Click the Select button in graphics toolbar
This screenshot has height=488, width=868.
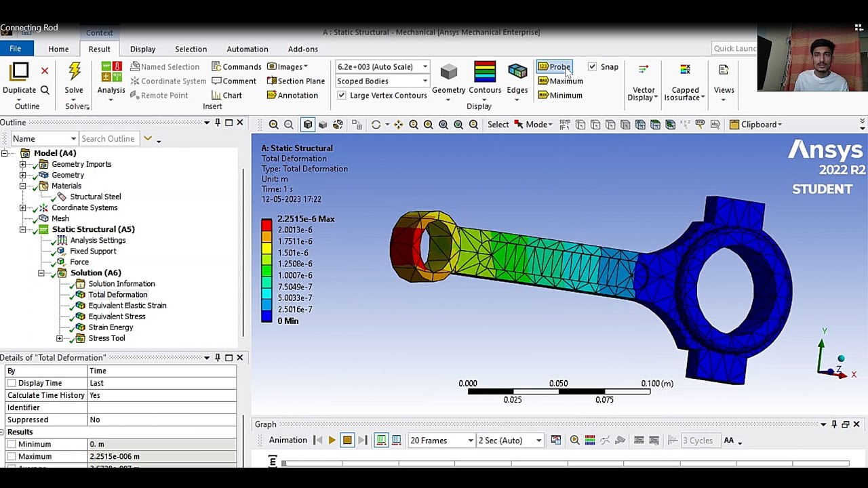pyautogui.click(x=498, y=125)
